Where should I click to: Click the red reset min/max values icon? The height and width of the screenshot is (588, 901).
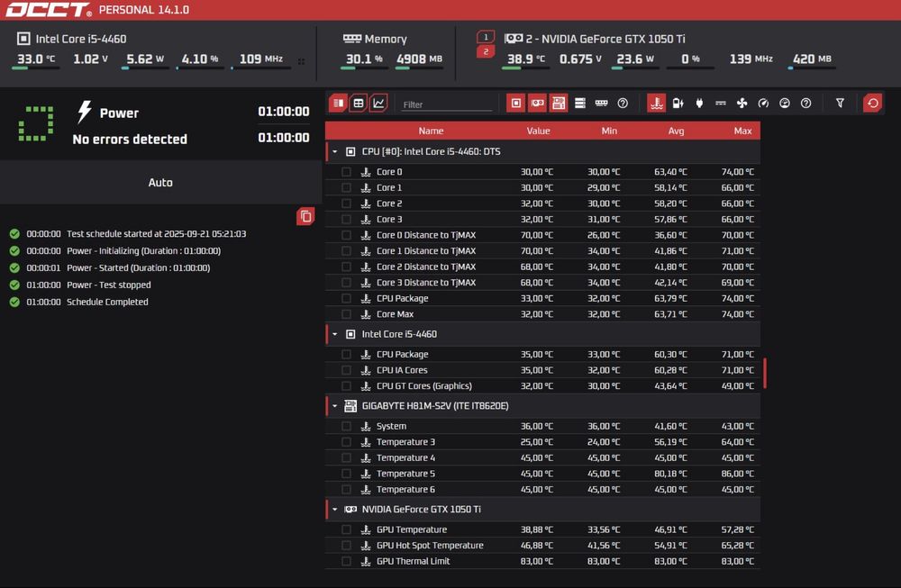pos(873,104)
